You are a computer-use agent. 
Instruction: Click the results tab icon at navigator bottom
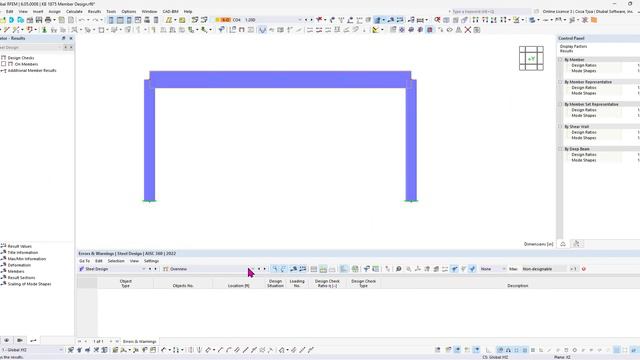point(33,340)
